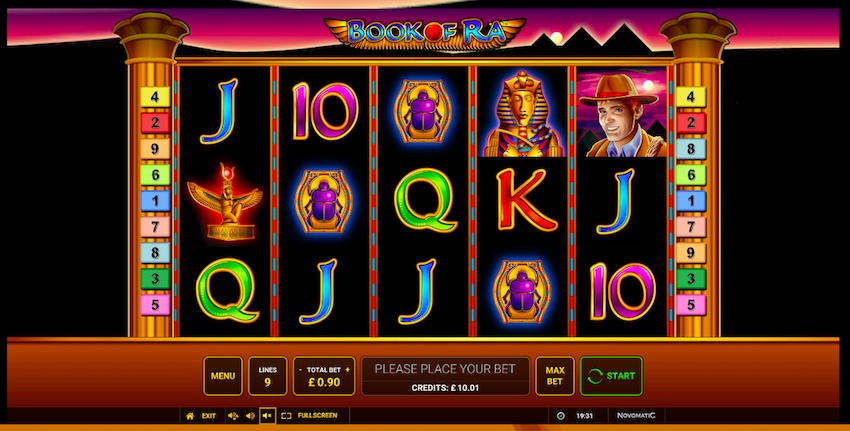Select the full volume speaker icon
The height and width of the screenshot is (431, 850).
click(x=233, y=416)
